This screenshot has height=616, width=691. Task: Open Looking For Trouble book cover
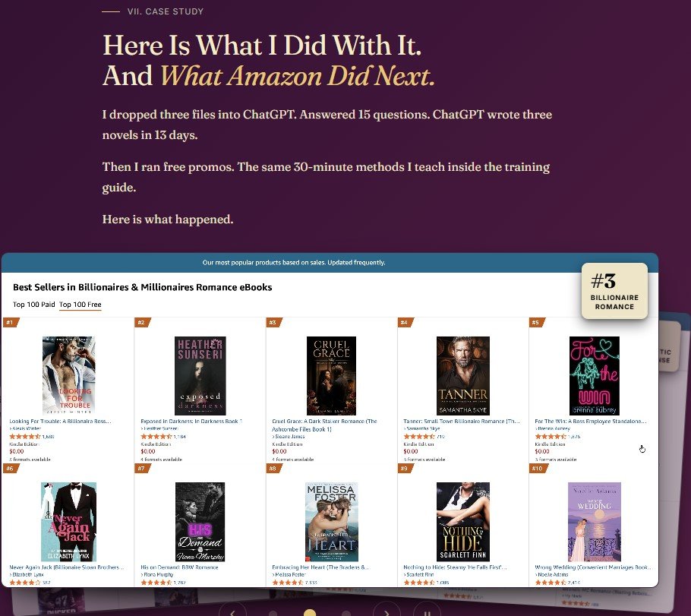tap(69, 376)
